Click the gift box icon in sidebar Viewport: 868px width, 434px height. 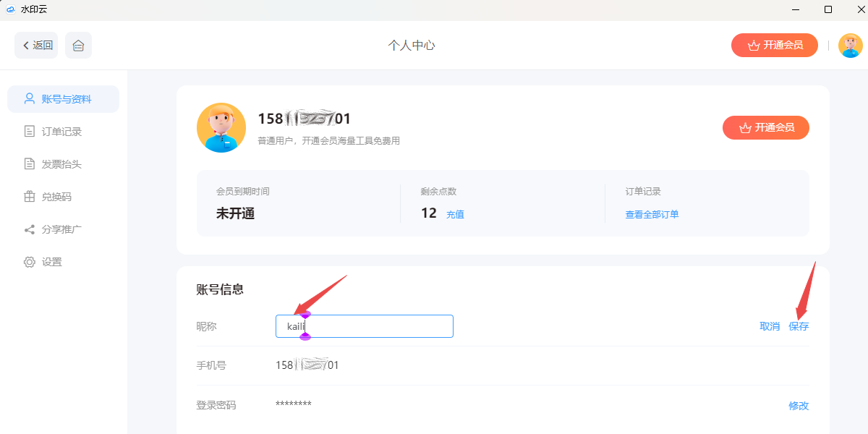pos(30,197)
